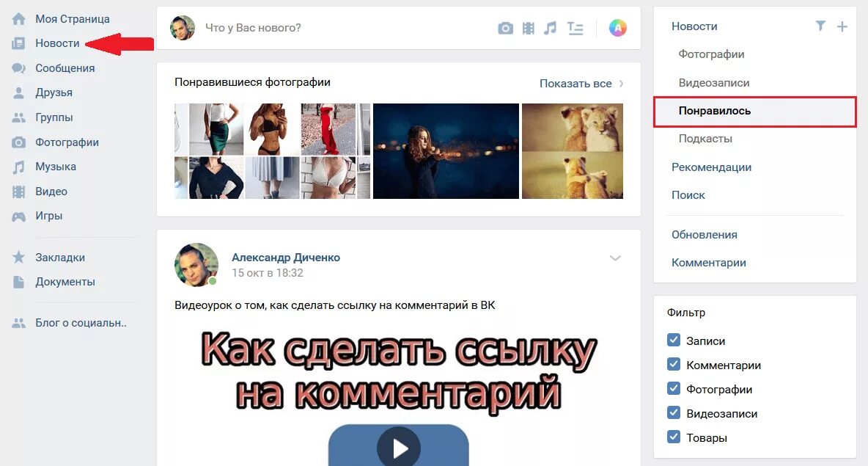Add a news tab with the plus icon
The width and height of the screenshot is (868, 466).
[842, 26]
